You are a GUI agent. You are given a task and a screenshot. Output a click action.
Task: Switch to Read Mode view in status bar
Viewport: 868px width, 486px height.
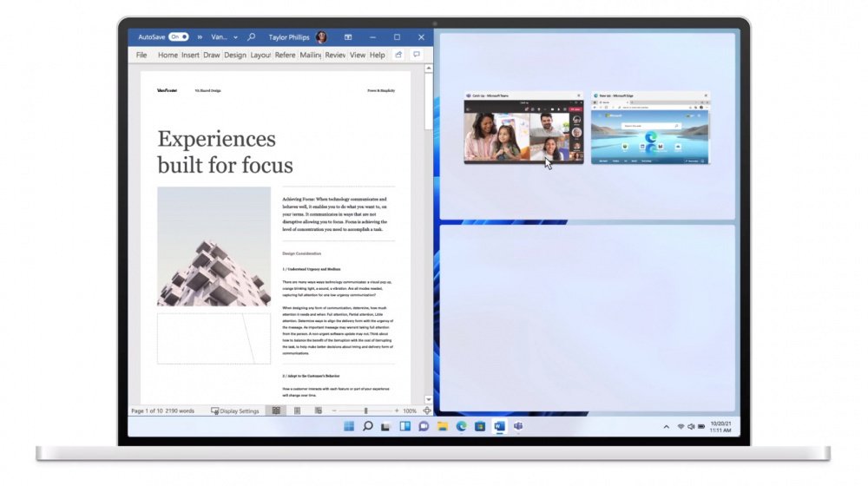click(276, 410)
